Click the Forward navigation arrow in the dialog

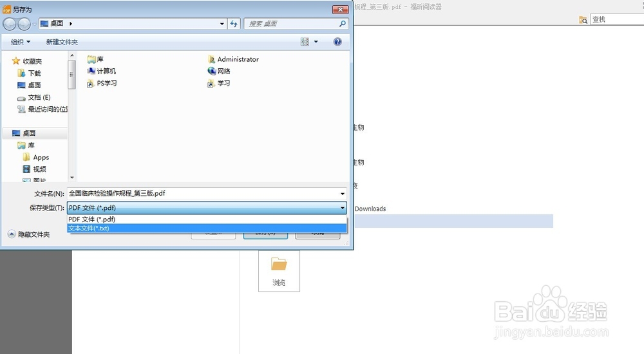click(x=24, y=24)
